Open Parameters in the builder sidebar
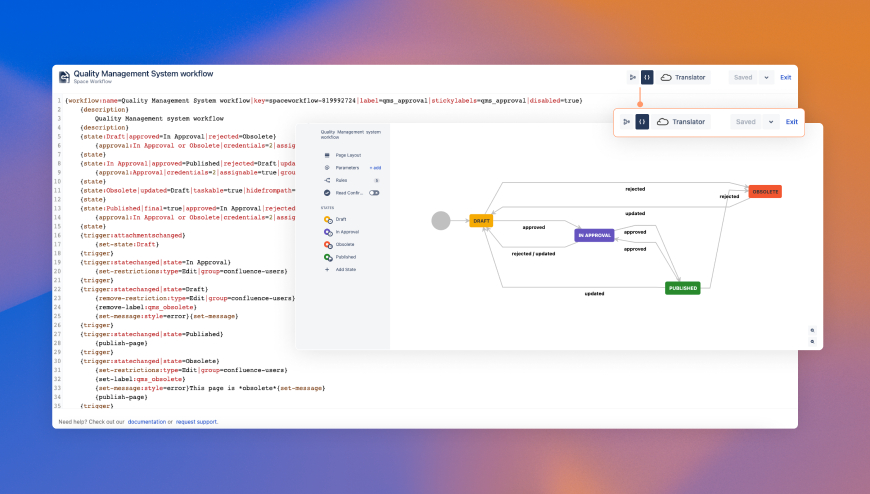 (x=347, y=168)
